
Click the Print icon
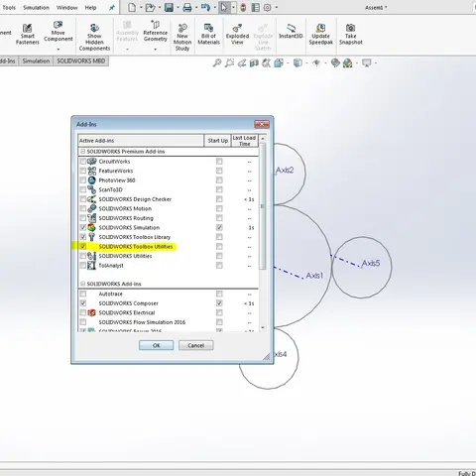[187, 7]
